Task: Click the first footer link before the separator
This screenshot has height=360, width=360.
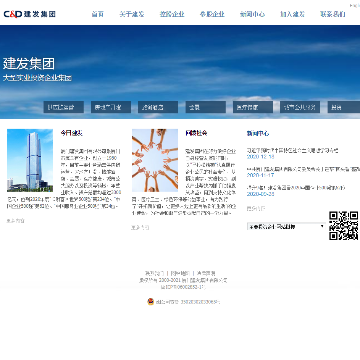Action: pyautogui.click(x=154, y=273)
